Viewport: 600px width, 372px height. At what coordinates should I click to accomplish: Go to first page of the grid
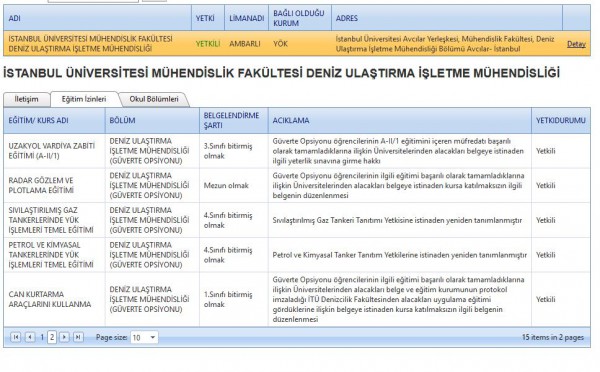click(x=15, y=337)
